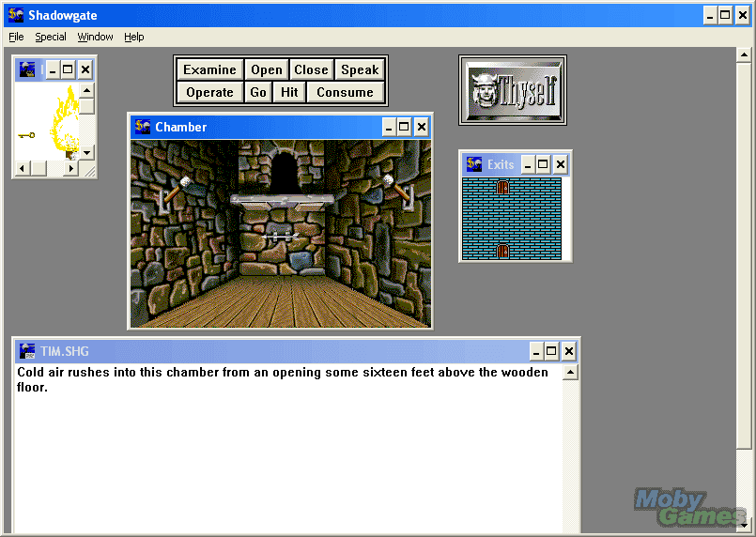Open the Help menu
This screenshot has width=756, height=537.
(134, 37)
